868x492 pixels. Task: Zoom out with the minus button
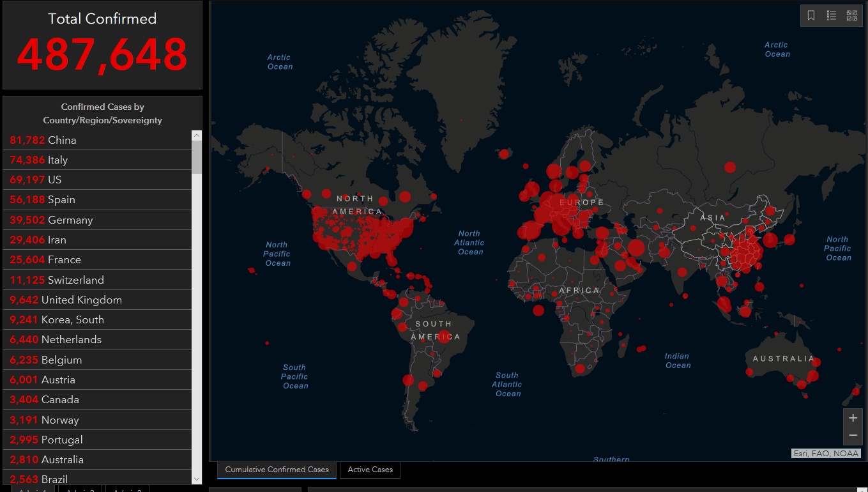point(853,436)
